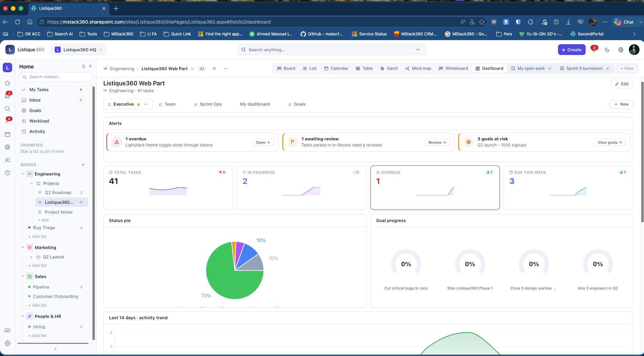This screenshot has height=356, width=644.
Task: Close the Sprint 5 burndown view tab
Action: point(608,69)
